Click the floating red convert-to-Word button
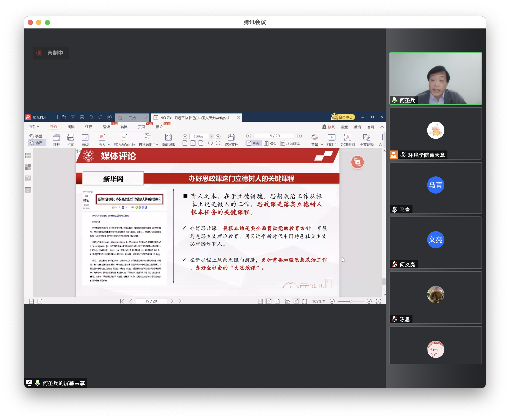The height and width of the screenshot is (420, 510). [357, 162]
